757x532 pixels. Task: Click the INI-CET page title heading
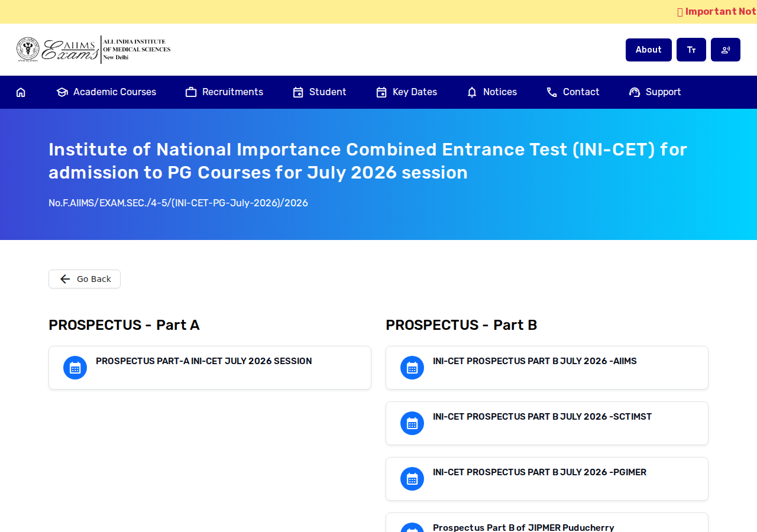point(368,161)
